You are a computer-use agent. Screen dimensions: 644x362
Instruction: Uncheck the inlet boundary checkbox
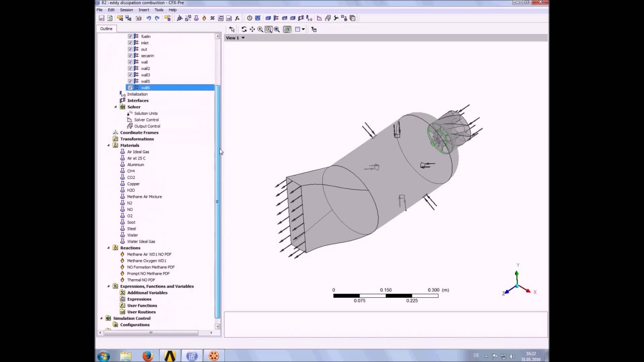click(x=130, y=43)
